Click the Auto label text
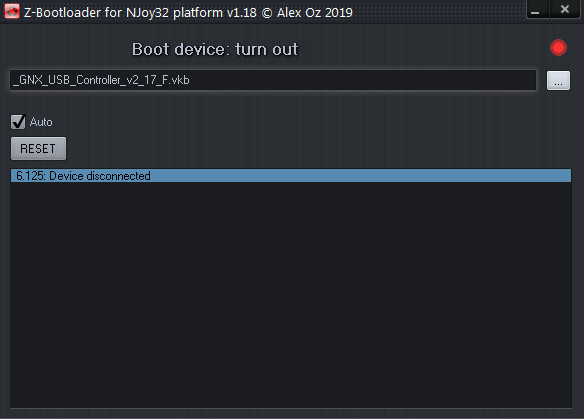The height and width of the screenshot is (419, 584). (x=41, y=122)
